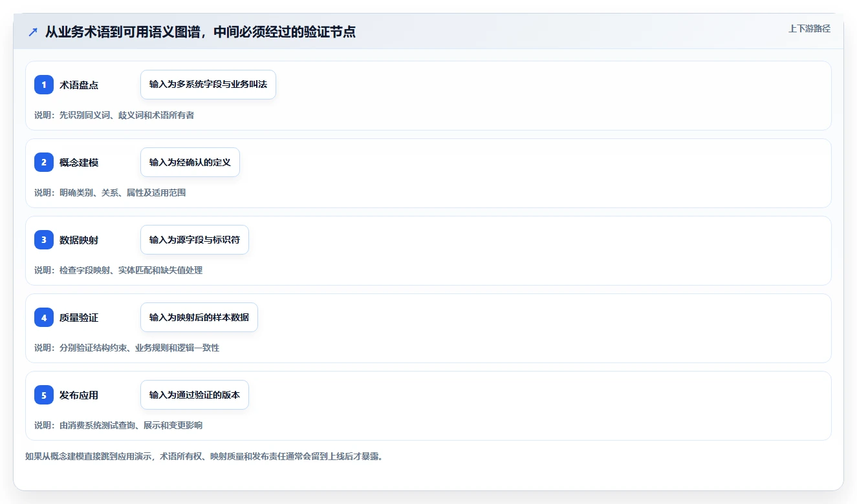The height and width of the screenshot is (504, 857).
Task: Click the 输入为映射后的样本数据 chip
Action: coord(199,317)
